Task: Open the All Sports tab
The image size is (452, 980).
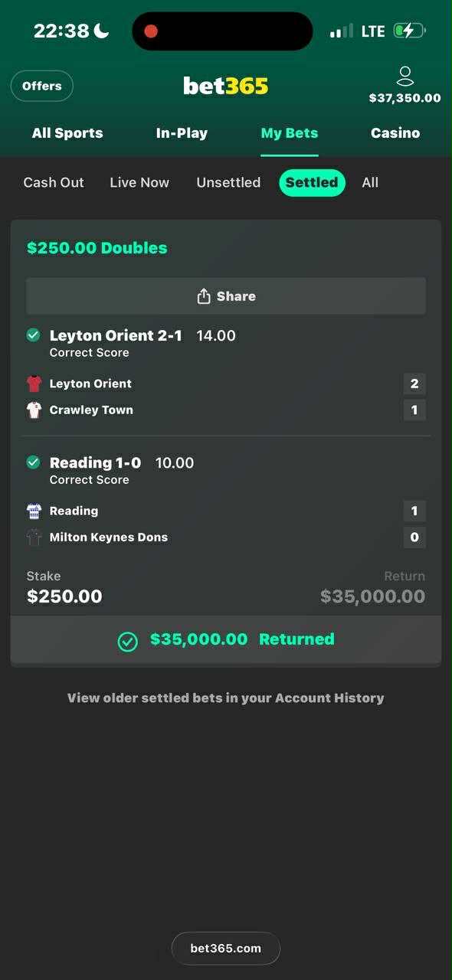Action: [x=67, y=132]
